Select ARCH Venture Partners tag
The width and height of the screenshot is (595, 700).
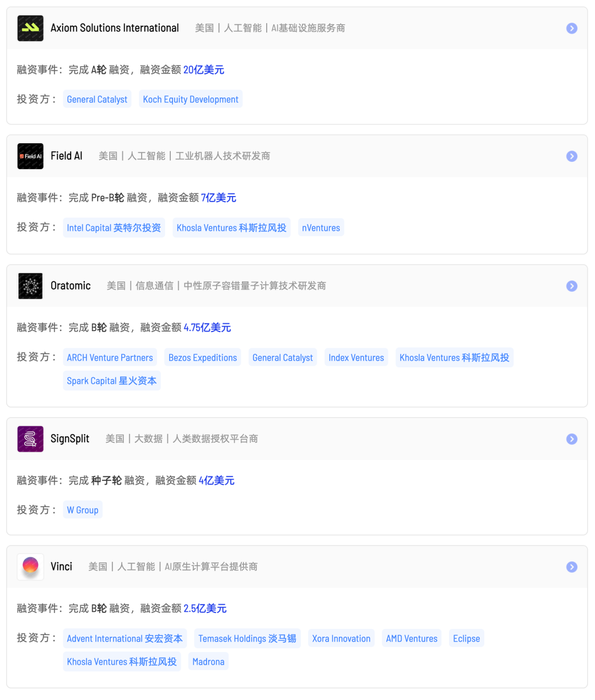pos(110,357)
